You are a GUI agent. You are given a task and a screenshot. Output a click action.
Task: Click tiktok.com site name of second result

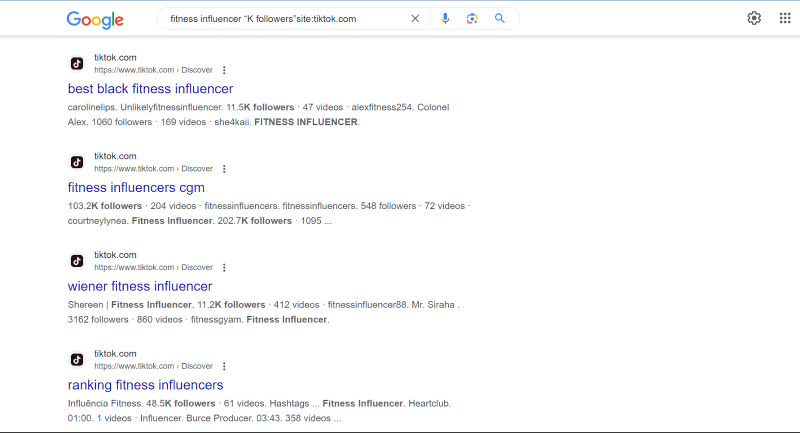(115, 156)
